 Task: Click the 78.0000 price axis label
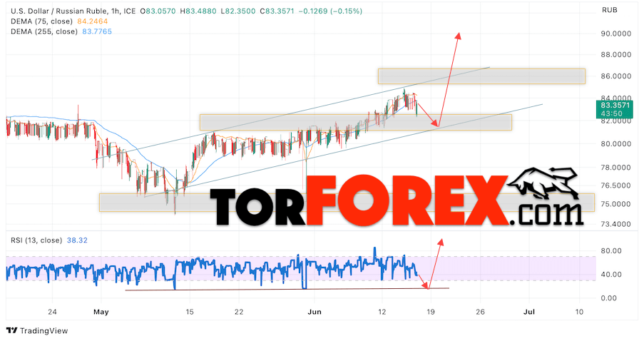click(615, 168)
